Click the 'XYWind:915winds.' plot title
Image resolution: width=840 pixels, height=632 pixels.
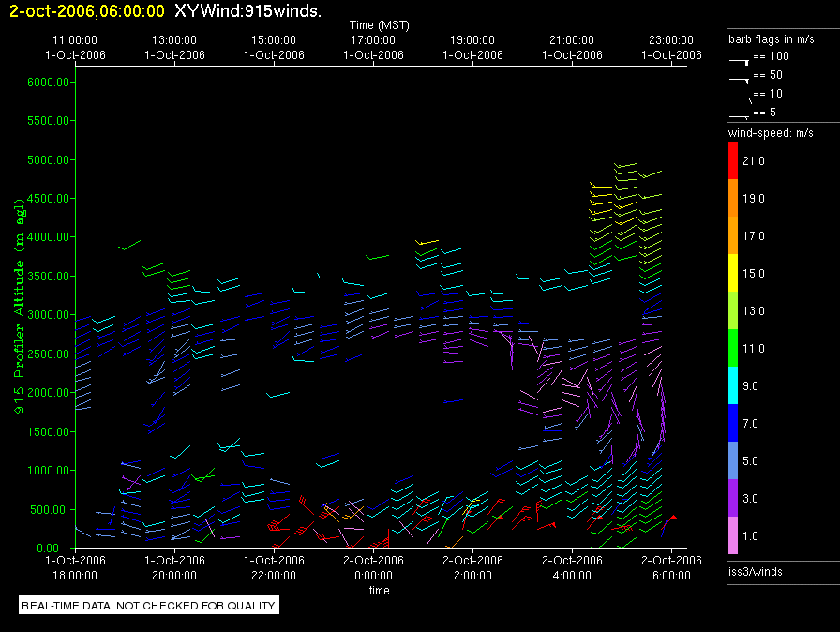click(x=248, y=10)
